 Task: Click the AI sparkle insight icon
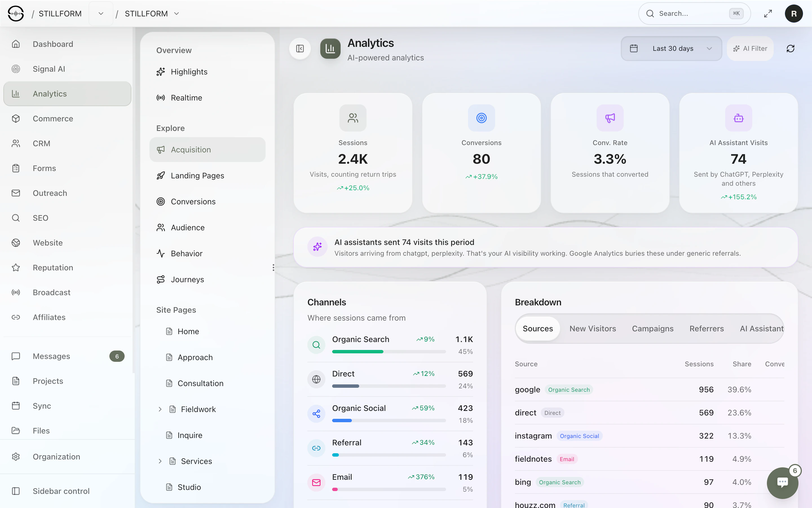click(317, 247)
